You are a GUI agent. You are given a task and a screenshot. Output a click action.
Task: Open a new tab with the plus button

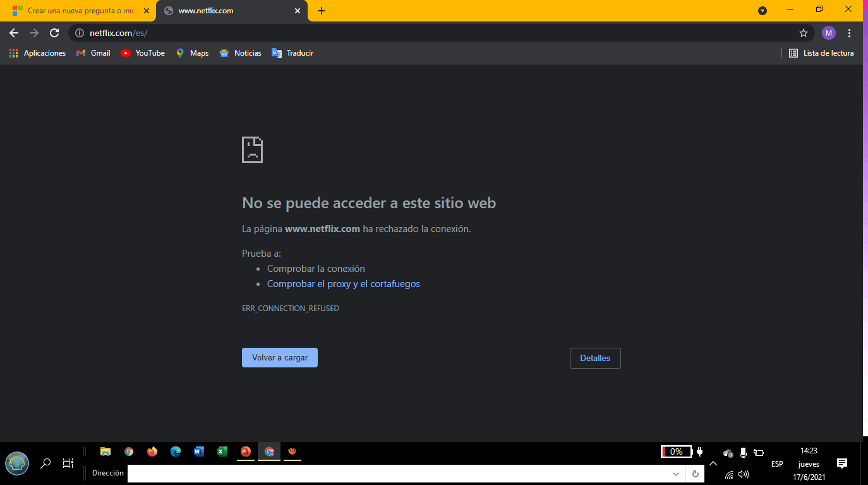click(x=322, y=11)
